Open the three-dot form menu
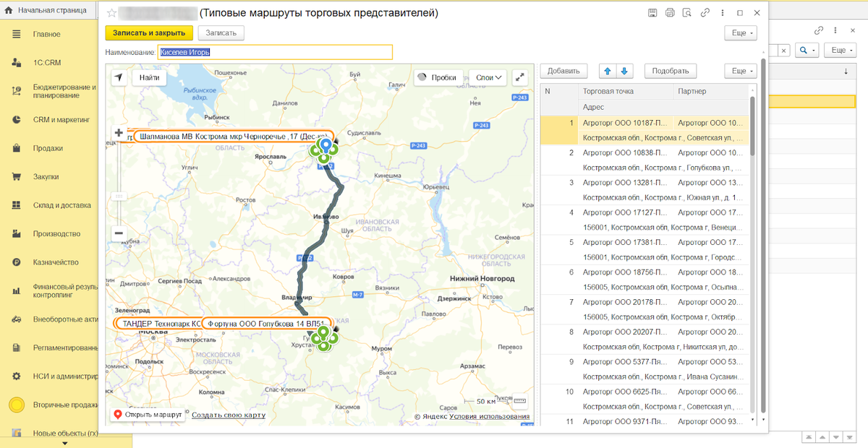Screen dimensions: 868x448 click(x=722, y=13)
